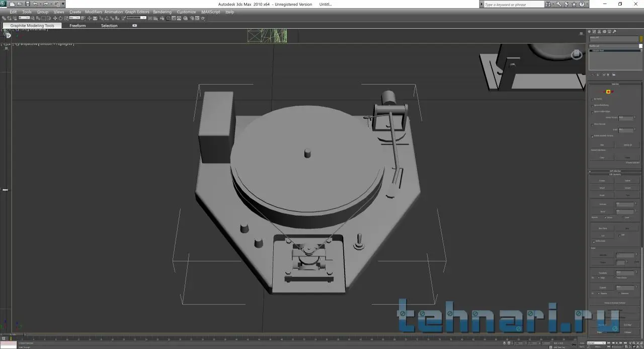644x349 pixels.
Task: Switch to the Create command panel tab
Action: coord(589,31)
